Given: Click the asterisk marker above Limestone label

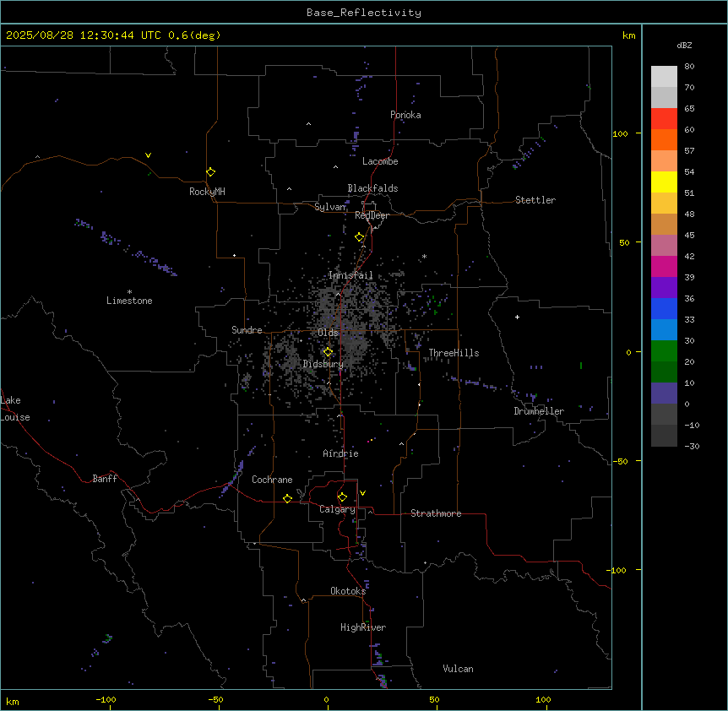Looking at the screenshot, I should pos(129,292).
